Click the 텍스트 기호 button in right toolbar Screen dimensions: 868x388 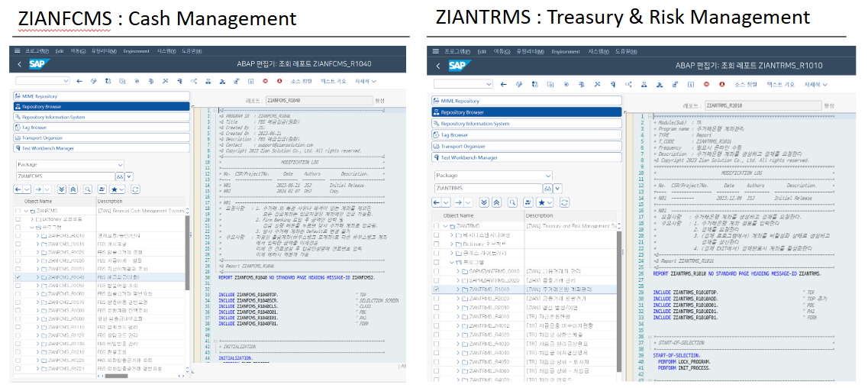pos(779,85)
